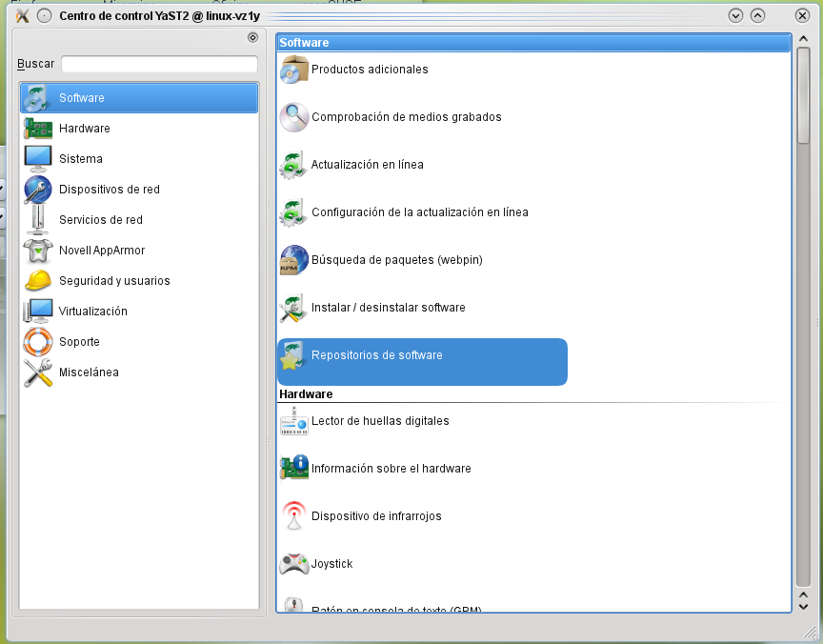This screenshot has height=644, width=823.
Task: Click the Virtualización computer icon
Action: (38, 312)
